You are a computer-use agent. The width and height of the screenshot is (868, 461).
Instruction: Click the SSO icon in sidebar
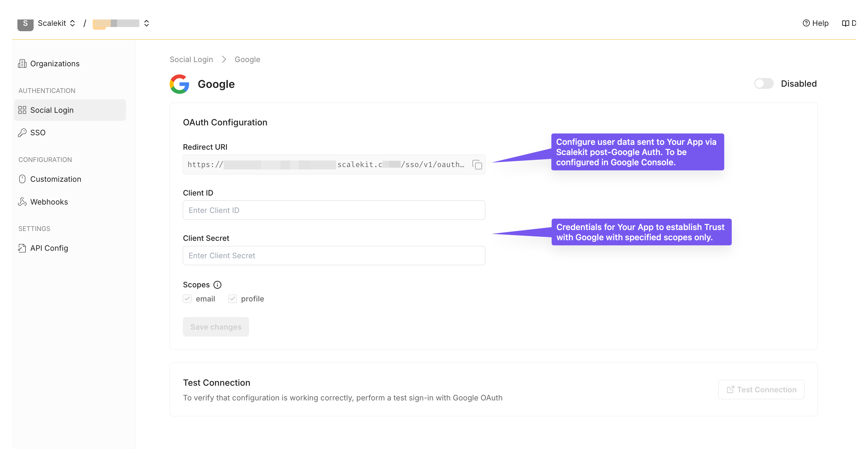pyautogui.click(x=21, y=133)
